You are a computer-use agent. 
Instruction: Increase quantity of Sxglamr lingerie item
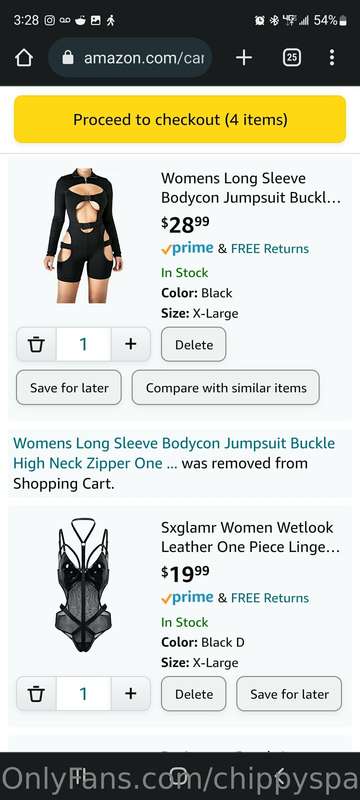(131, 693)
